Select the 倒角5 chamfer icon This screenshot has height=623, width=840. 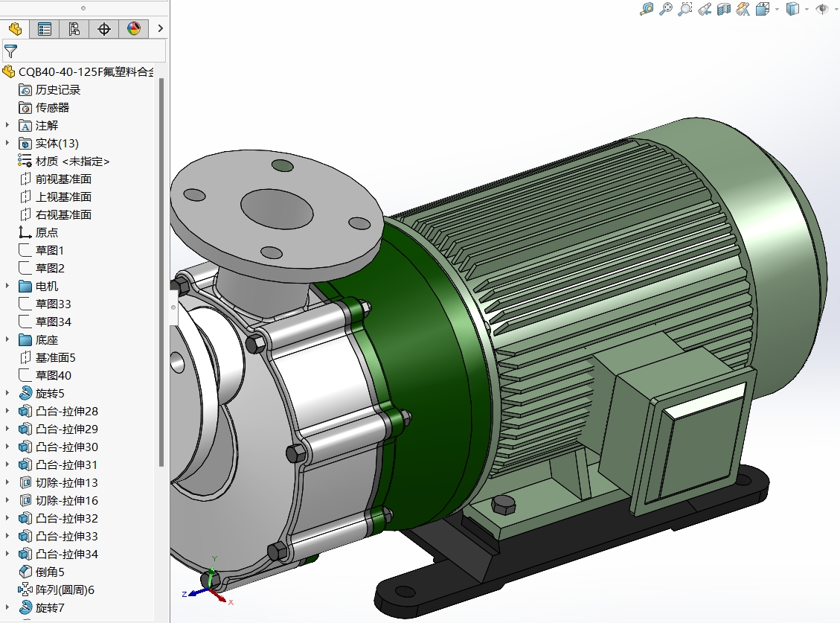25,572
